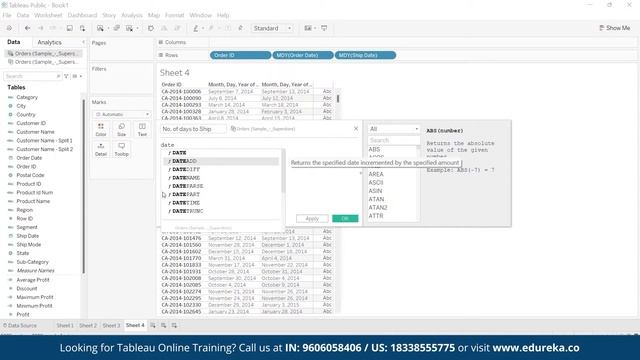Click the Swap rows and columns icon

(151, 28)
